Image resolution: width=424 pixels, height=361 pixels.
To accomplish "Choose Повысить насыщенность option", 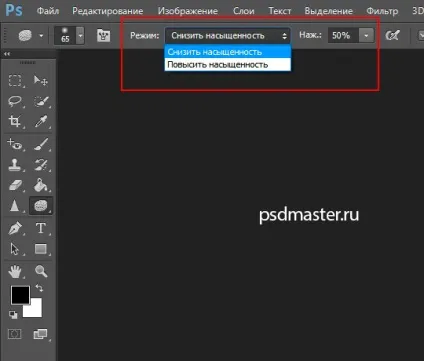I will pyautogui.click(x=228, y=64).
